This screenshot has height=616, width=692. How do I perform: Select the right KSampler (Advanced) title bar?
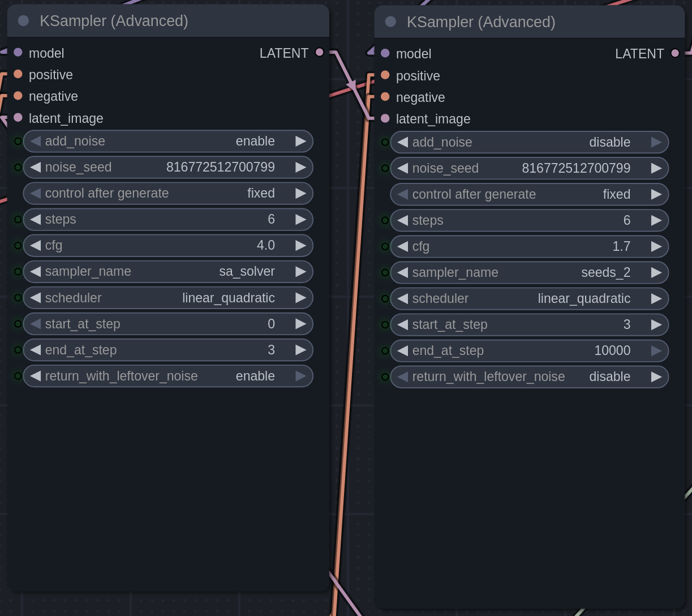(x=530, y=22)
